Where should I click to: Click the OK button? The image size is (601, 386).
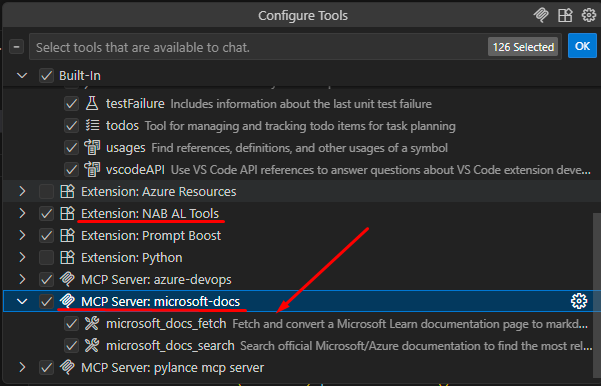(x=582, y=46)
